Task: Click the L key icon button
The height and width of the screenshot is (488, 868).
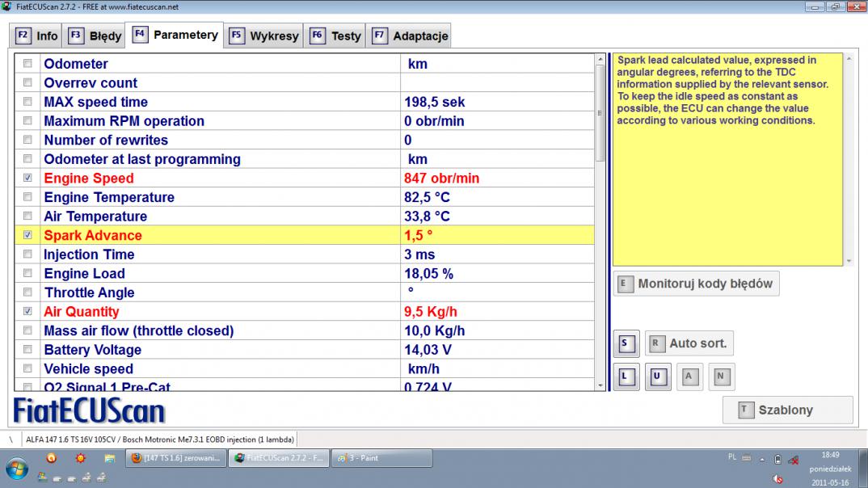Action: (626, 377)
